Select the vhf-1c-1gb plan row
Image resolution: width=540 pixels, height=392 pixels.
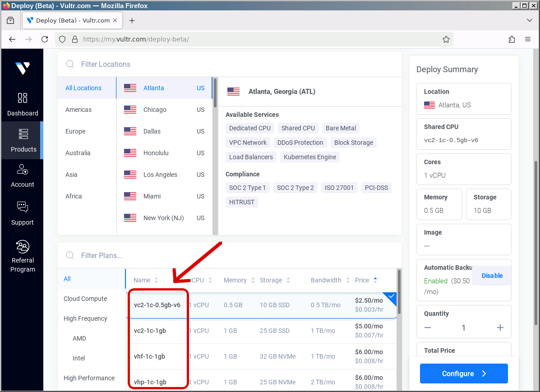click(262, 356)
